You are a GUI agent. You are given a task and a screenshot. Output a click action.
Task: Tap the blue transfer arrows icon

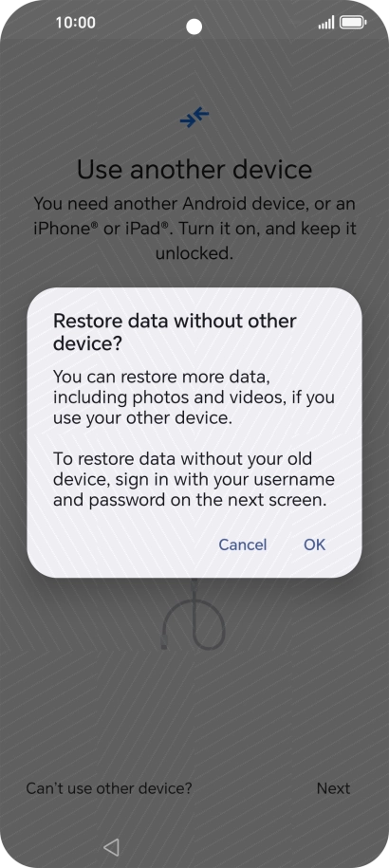tap(194, 118)
